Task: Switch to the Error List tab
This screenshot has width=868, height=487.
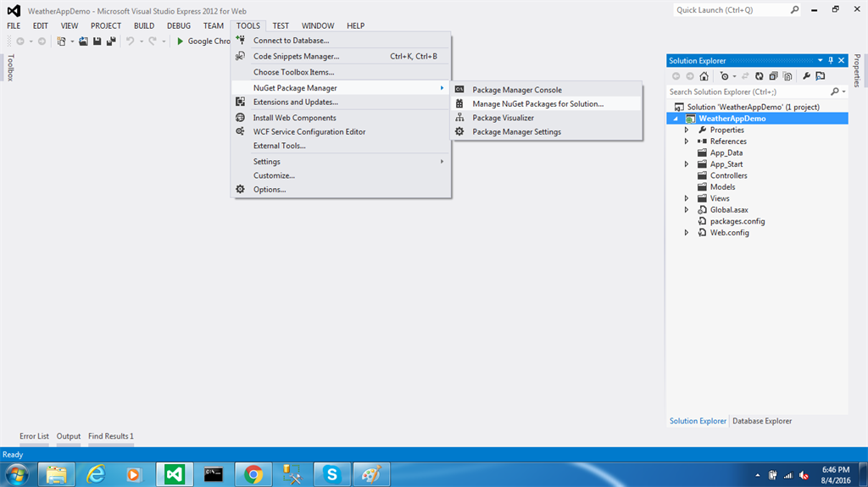Action: (x=34, y=436)
